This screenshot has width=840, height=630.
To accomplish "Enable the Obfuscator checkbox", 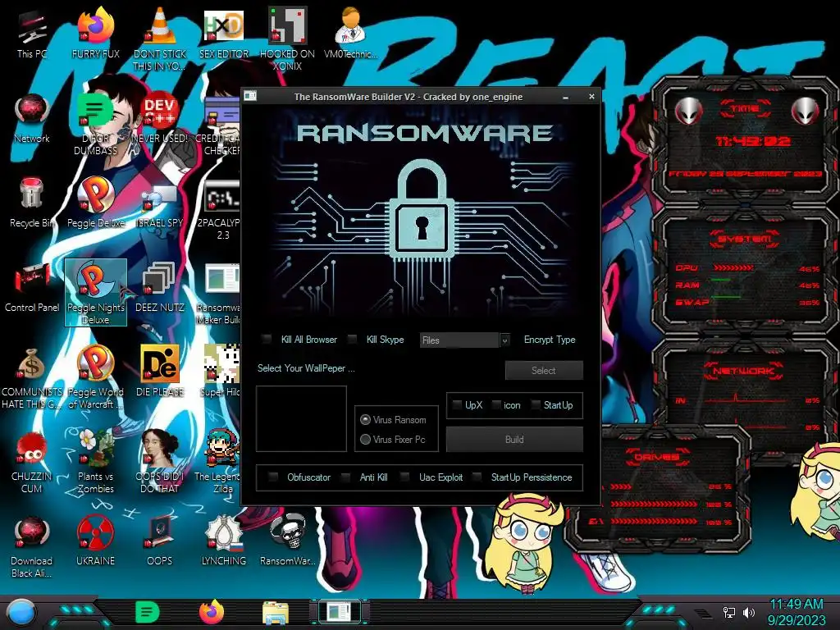I will (273, 477).
